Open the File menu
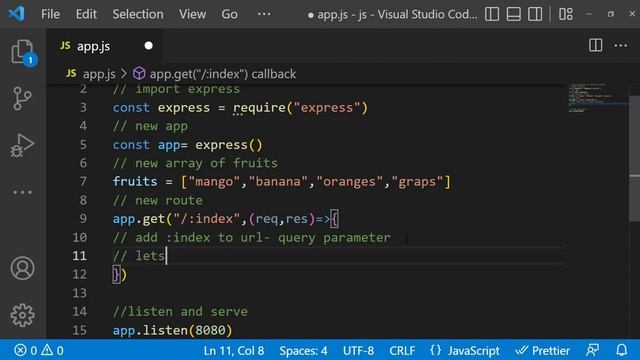 pyautogui.click(x=50, y=14)
